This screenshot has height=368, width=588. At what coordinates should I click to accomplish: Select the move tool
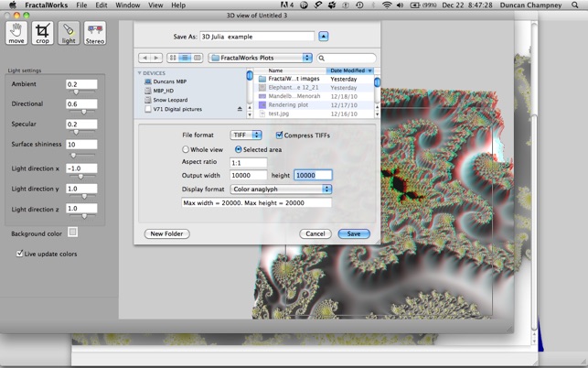tap(16, 33)
